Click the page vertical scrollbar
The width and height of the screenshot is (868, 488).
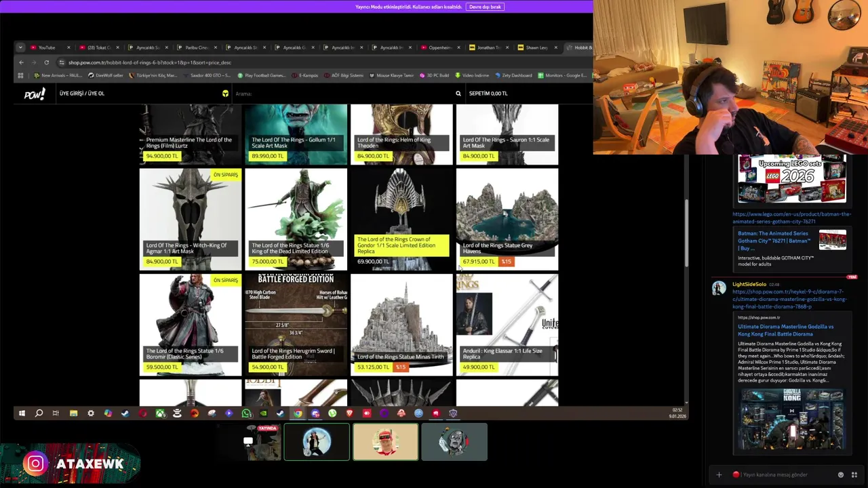coord(686,234)
